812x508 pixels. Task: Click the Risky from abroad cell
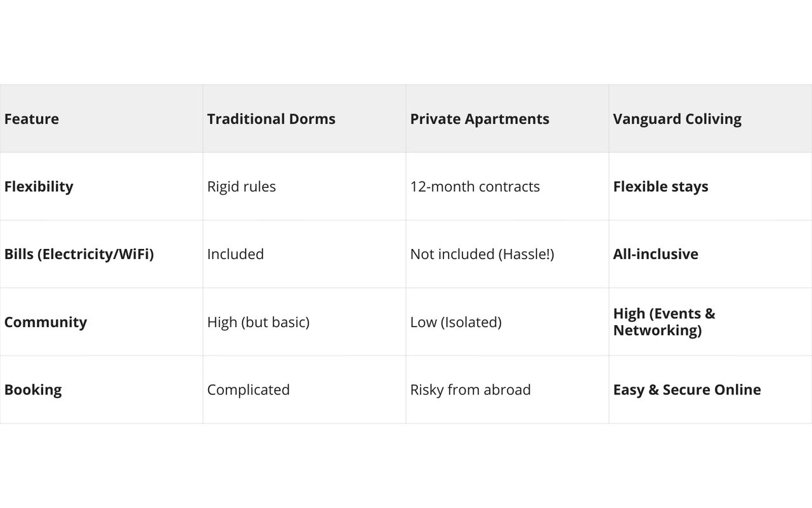coord(470,390)
